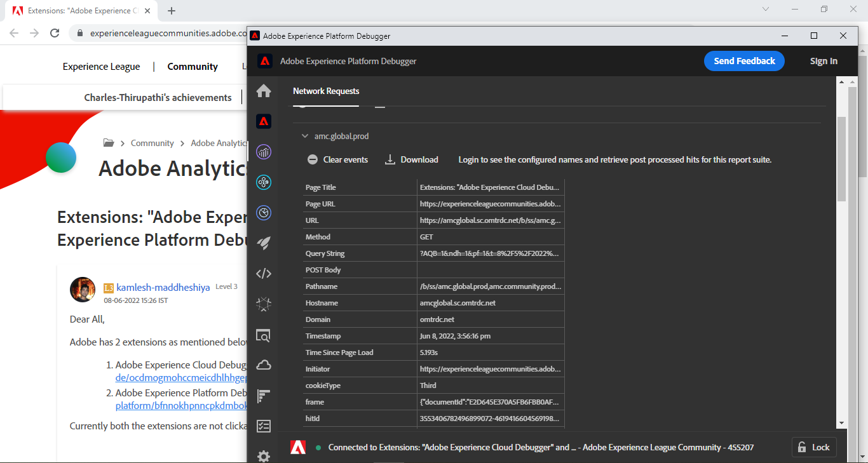
Task: Click the red Adobe logo icon in sidebar
Action: pyautogui.click(x=264, y=121)
